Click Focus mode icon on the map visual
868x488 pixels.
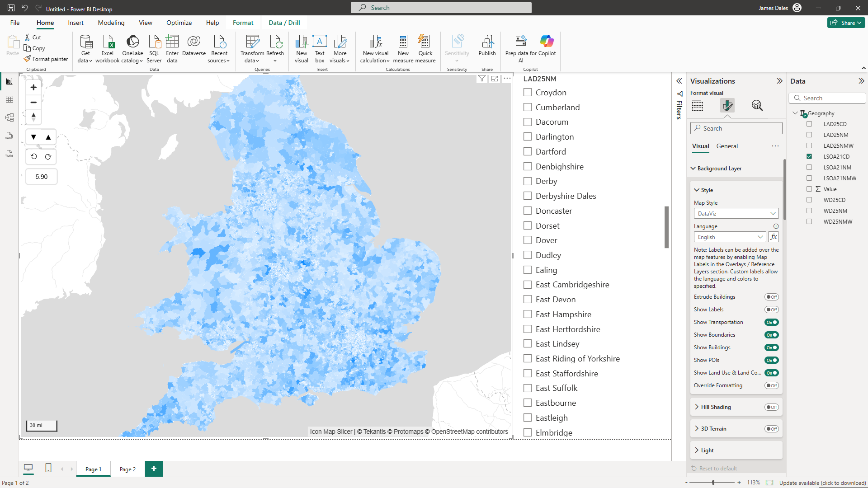[x=495, y=79]
